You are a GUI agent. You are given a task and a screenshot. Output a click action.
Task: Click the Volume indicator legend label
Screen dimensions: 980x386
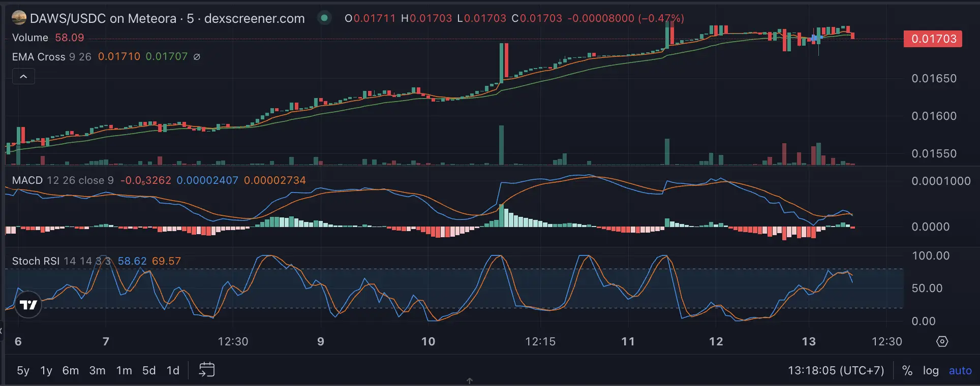click(x=30, y=38)
